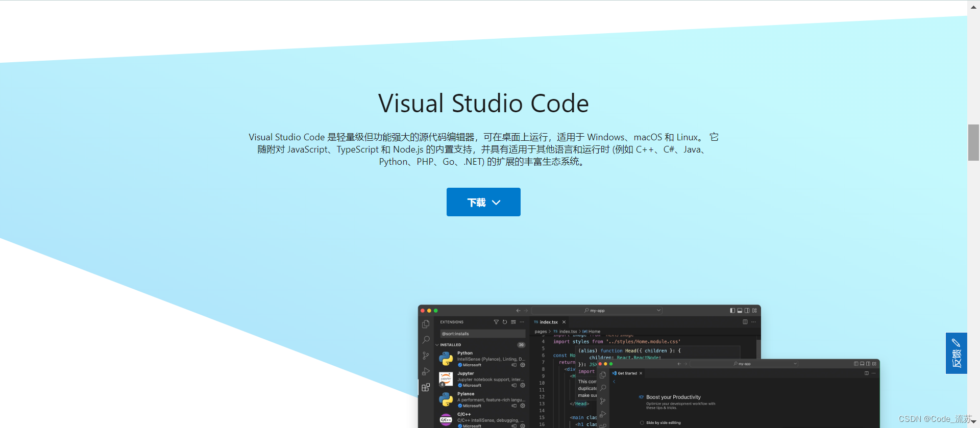
Task: Click the 'Home' breadcrumb segment
Action: (x=594, y=332)
